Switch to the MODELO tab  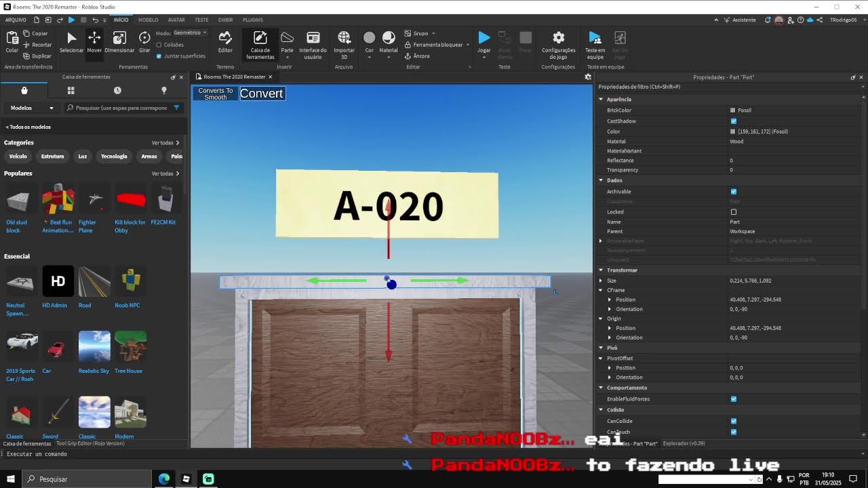point(148,20)
